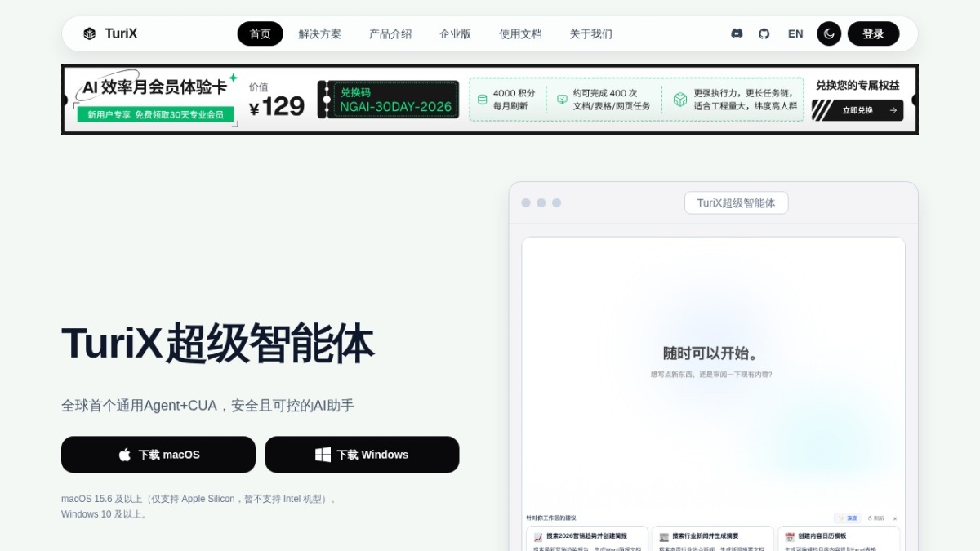Viewport: 980px width, 551px height.
Task: Switch language via EN button
Action: tap(795, 33)
